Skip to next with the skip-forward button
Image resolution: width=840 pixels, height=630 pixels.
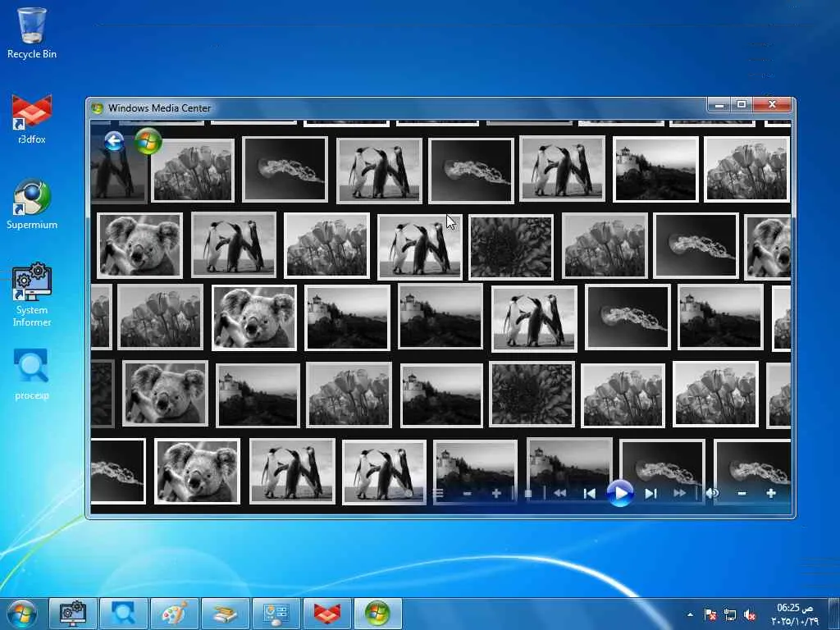(651, 493)
